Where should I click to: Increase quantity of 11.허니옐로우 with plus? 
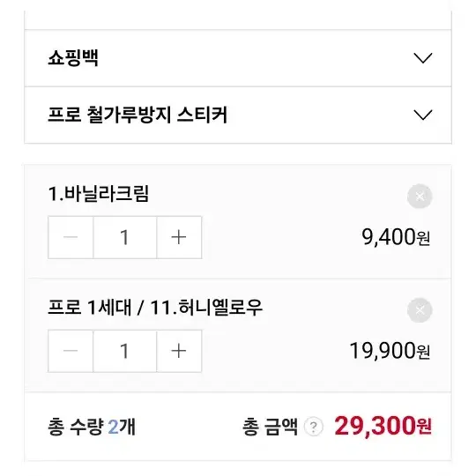[179, 351]
